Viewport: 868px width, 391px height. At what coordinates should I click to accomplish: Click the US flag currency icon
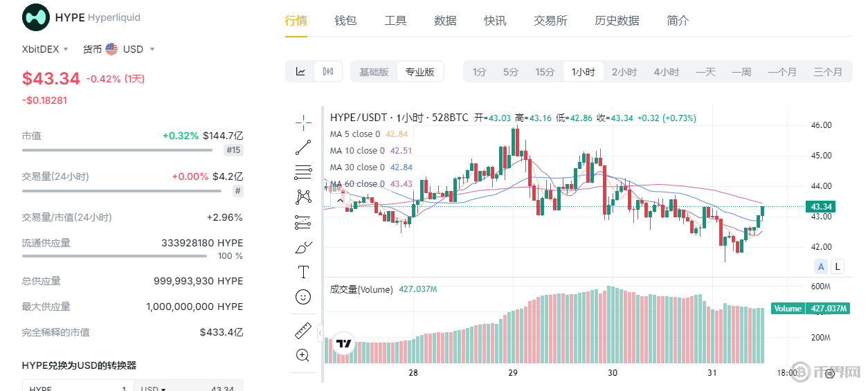[111, 49]
